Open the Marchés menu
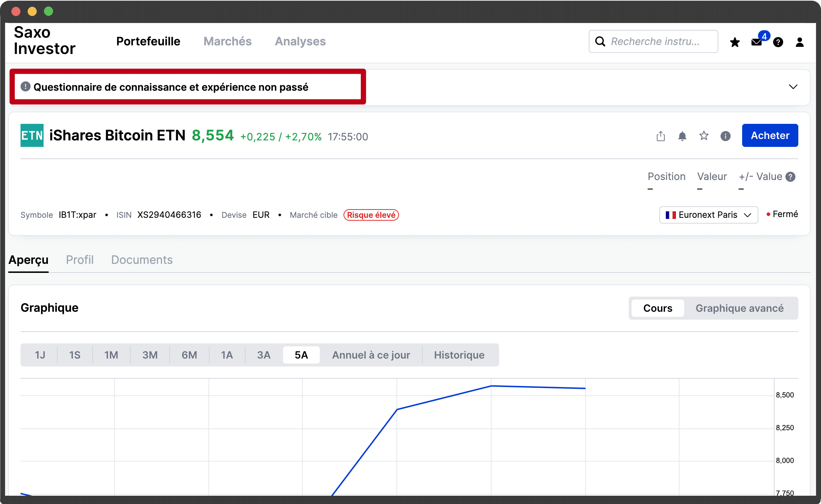821x504 pixels. tap(227, 41)
